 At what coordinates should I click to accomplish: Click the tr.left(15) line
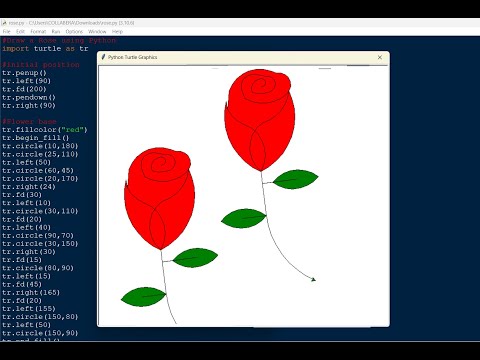[x=26, y=276]
